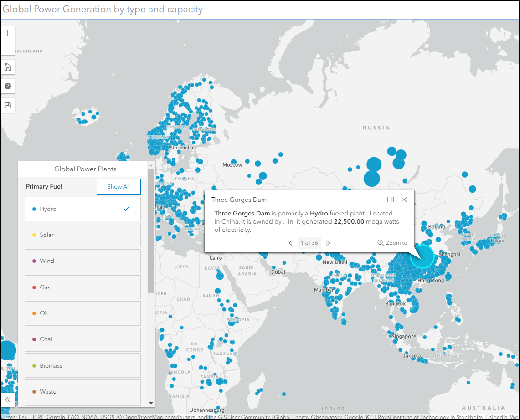Viewport: 520px width, 420px height.
Task: Open the help question mark icon
Action: click(8, 86)
